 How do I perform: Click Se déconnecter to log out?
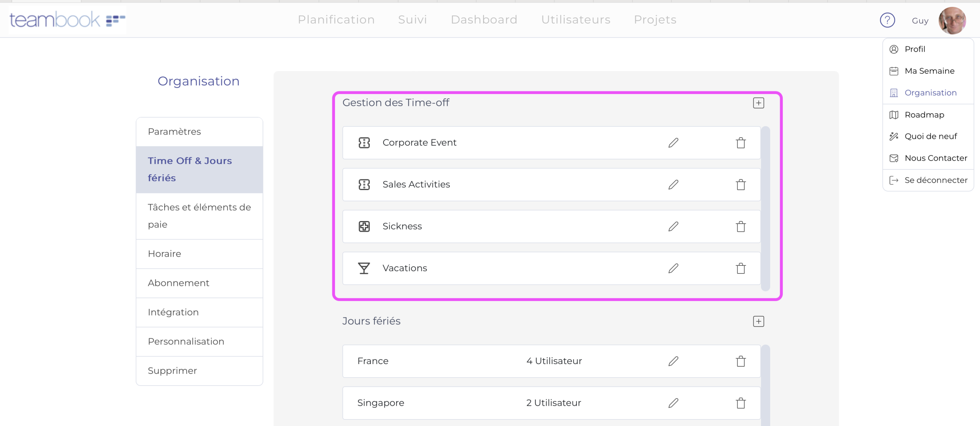point(936,180)
